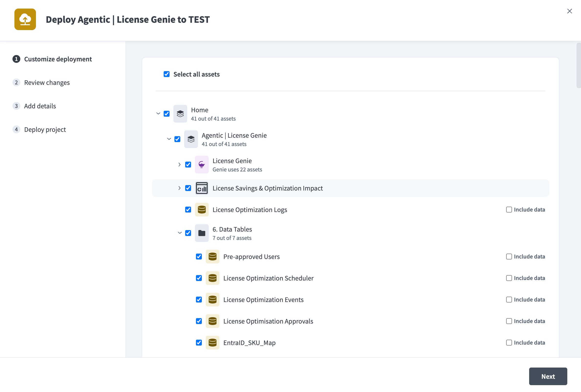Uncheck the License Optimization Logs checkbox
The width and height of the screenshot is (581, 392).
[188, 210]
